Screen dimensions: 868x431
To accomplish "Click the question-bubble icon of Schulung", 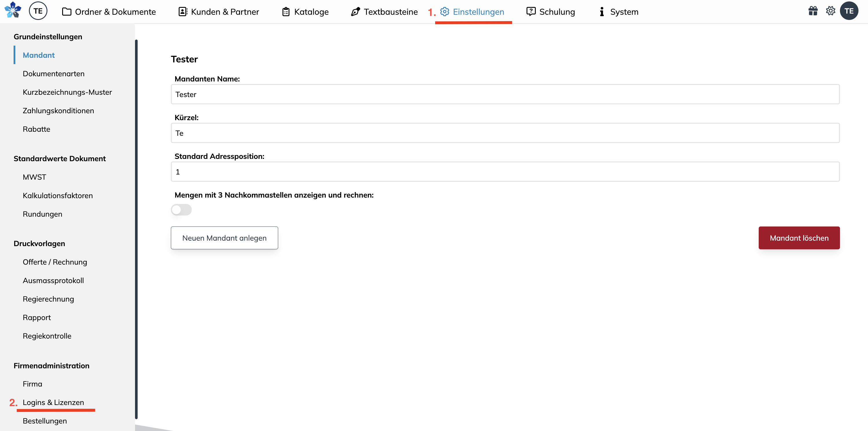I will [x=531, y=12].
